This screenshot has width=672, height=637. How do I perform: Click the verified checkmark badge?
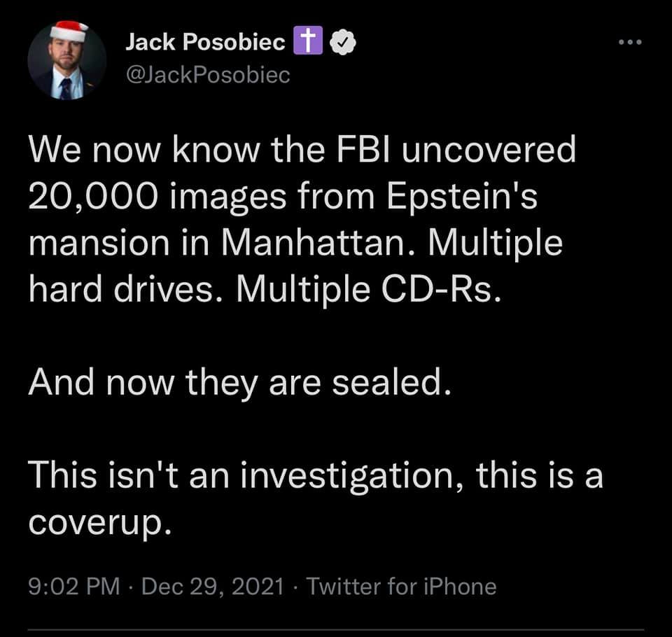coord(346,44)
